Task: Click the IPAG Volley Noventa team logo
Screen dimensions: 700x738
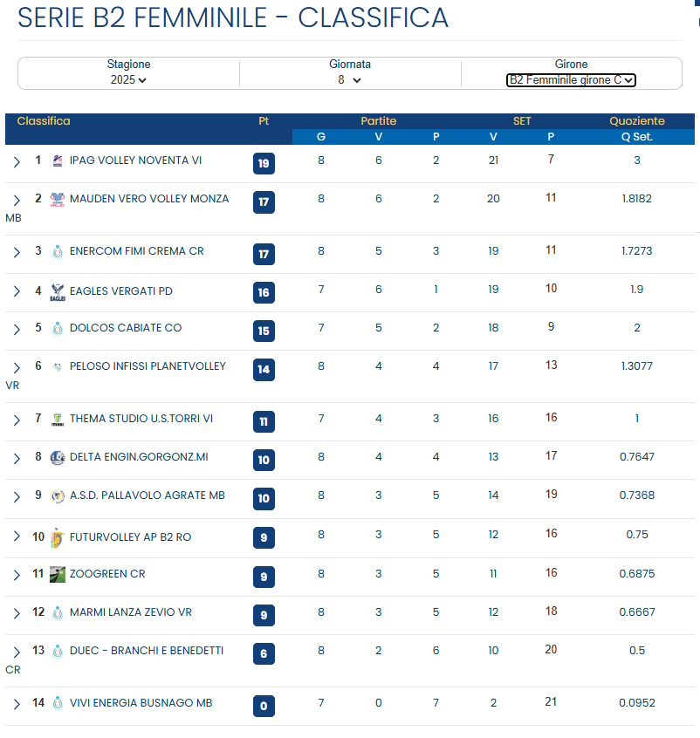Action: (x=58, y=161)
